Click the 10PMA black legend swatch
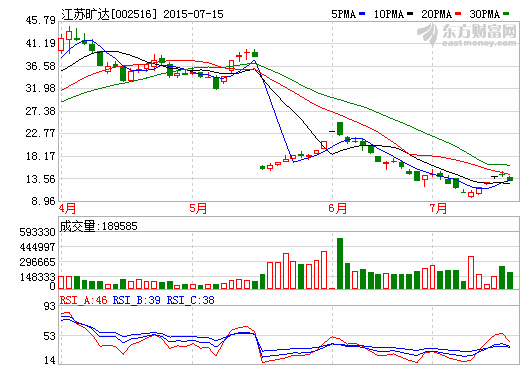The image size is (520, 365). click(x=410, y=14)
